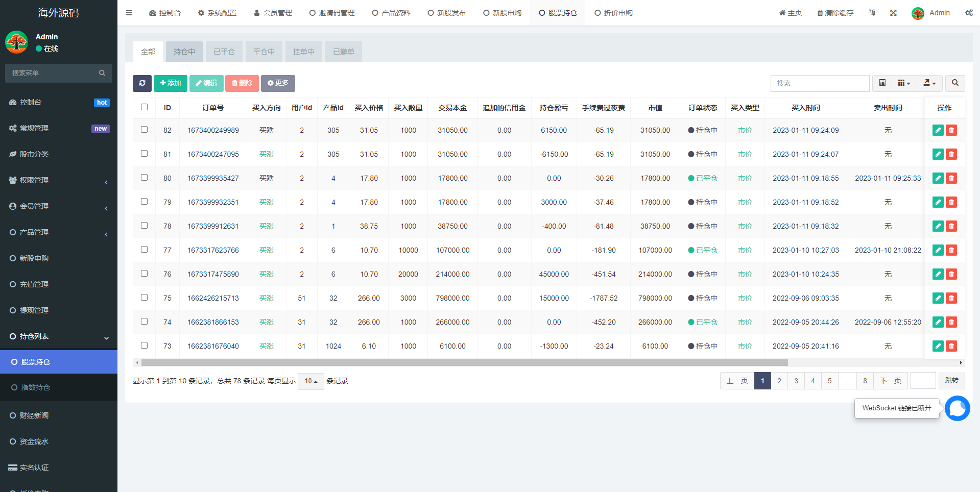This screenshot has height=492, width=980.
Task: Click the 跳转 page jump button
Action: [x=951, y=381]
